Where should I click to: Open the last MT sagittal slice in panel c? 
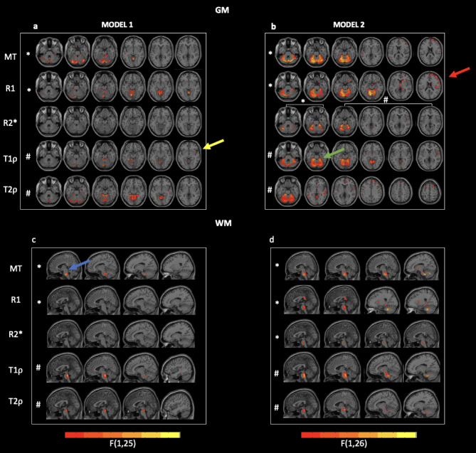click(178, 265)
